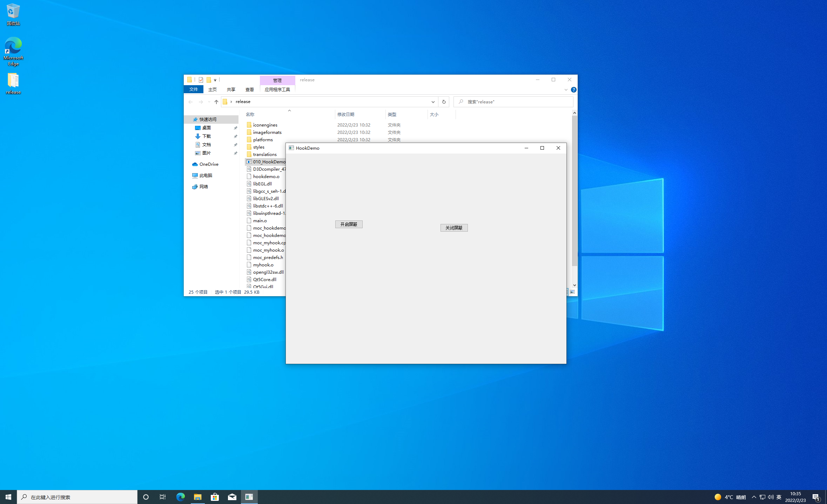Open the Mail app on taskbar
827x504 pixels.
(232, 497)
